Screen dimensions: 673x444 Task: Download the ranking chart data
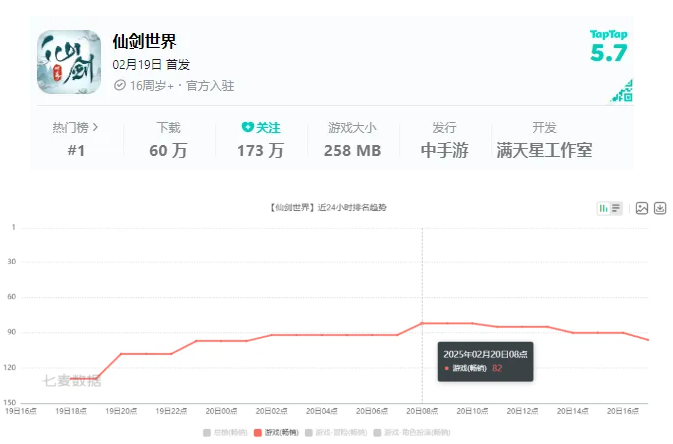(x=660, y=208)
